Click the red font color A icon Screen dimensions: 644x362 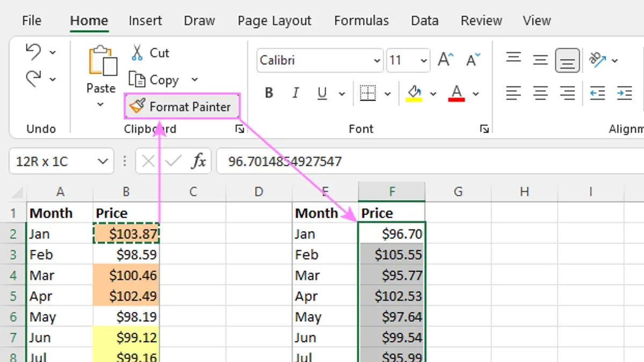pyautogui.click(x=456, y=93)
